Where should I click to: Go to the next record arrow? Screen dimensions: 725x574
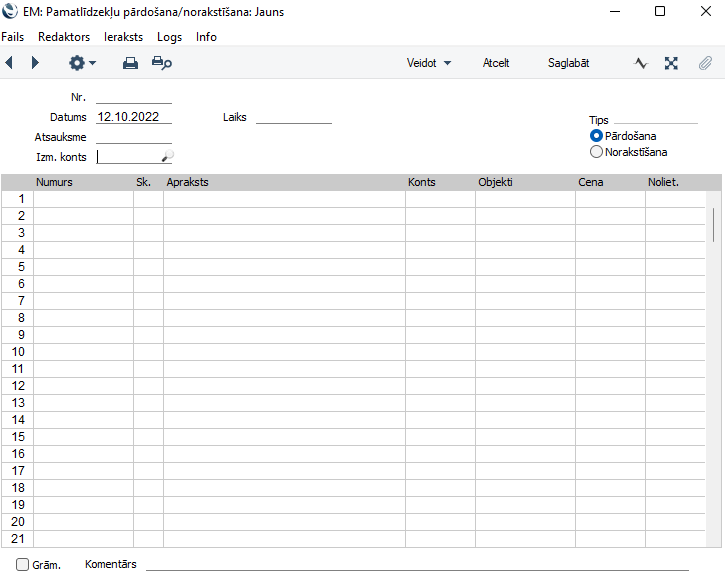pos(35,63)
